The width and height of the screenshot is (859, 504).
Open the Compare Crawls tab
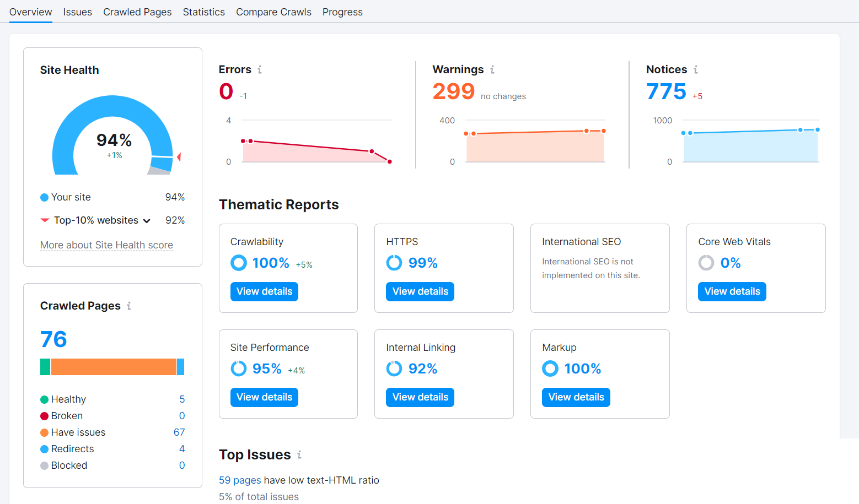tap(273, 12)
